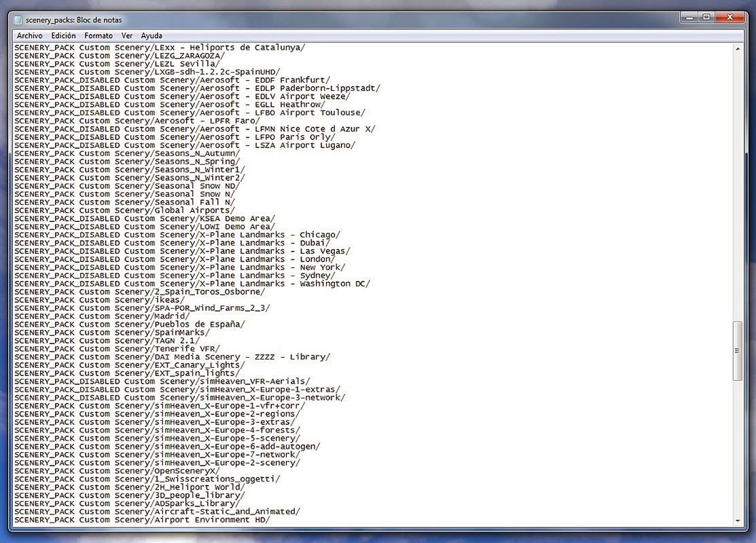Click the line 'Seasons_N_Autumn/'
This screenshot has height=543, width=756.
coord(127,153)
